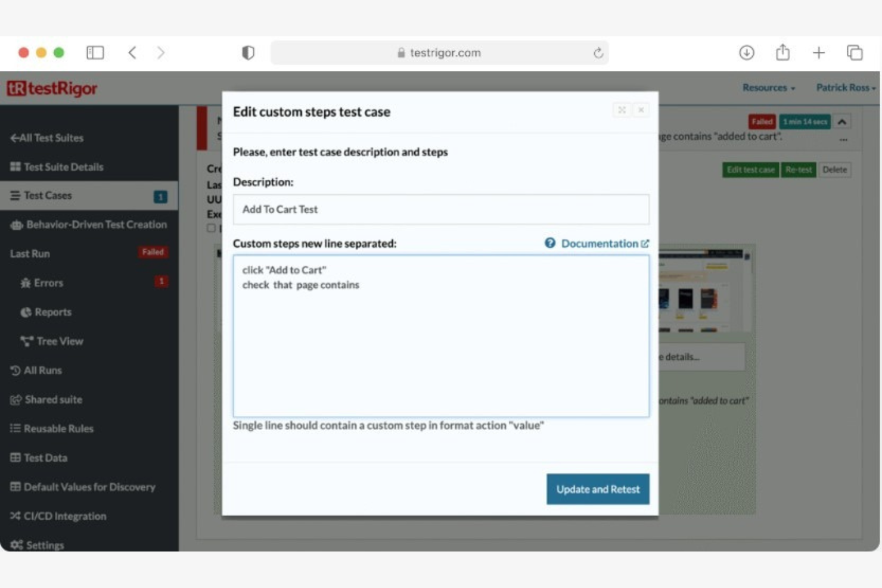The width and height of the screenshot is (882, 588).
Task: Click the browser privacy shield icon
Action: 248,52
